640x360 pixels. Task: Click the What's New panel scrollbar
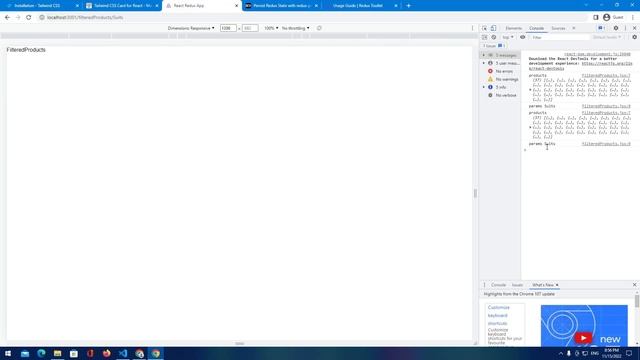click(x=637, y=301)
